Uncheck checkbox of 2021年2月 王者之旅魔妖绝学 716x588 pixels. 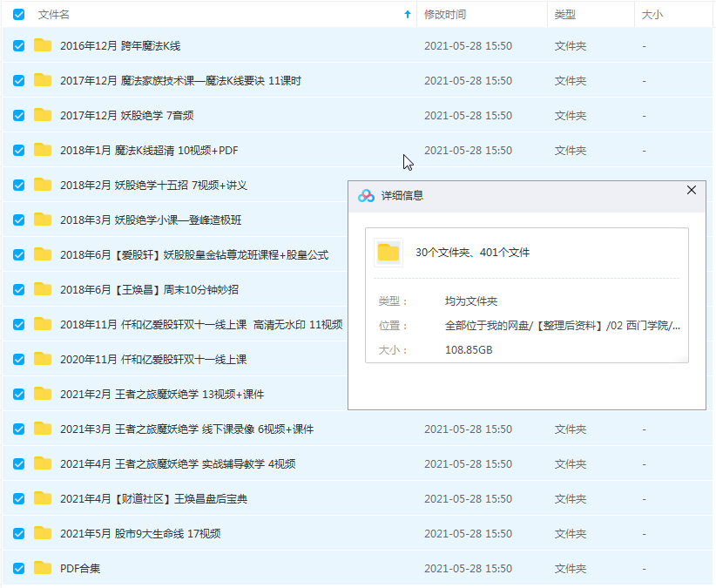(17, 394)
